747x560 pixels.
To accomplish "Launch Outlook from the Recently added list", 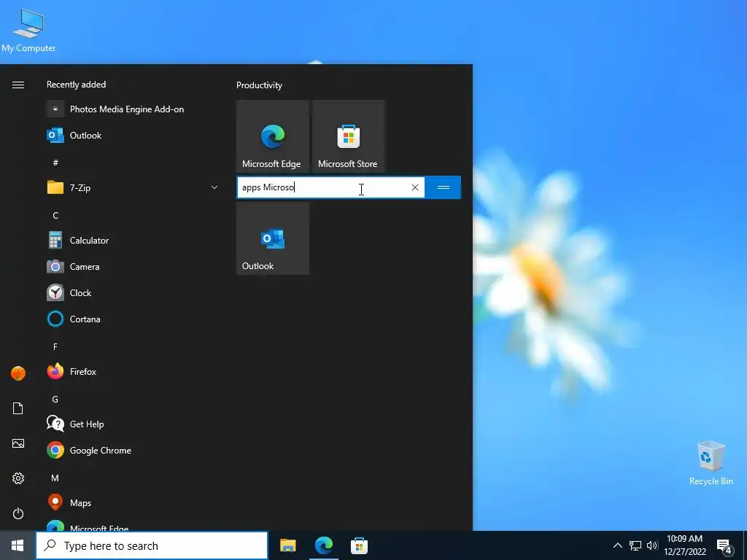I will click(x=133, y=135).
